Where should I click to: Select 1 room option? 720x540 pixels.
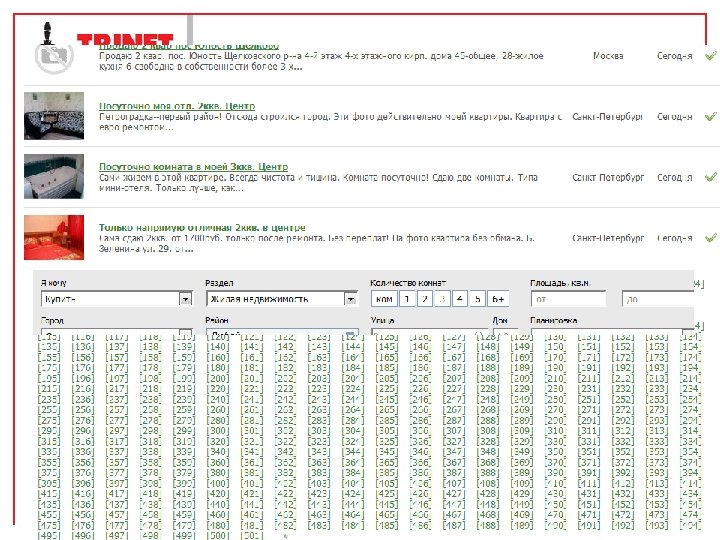click(x=407, y=299)
